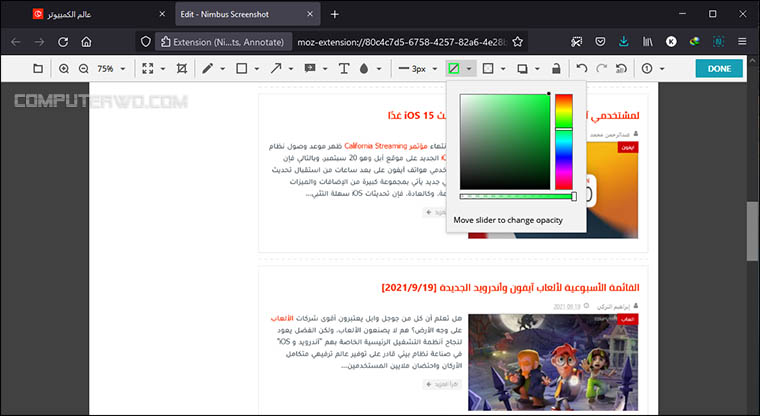Go to the browser home page
Screen dimensions: 760x416
[86, 42]
